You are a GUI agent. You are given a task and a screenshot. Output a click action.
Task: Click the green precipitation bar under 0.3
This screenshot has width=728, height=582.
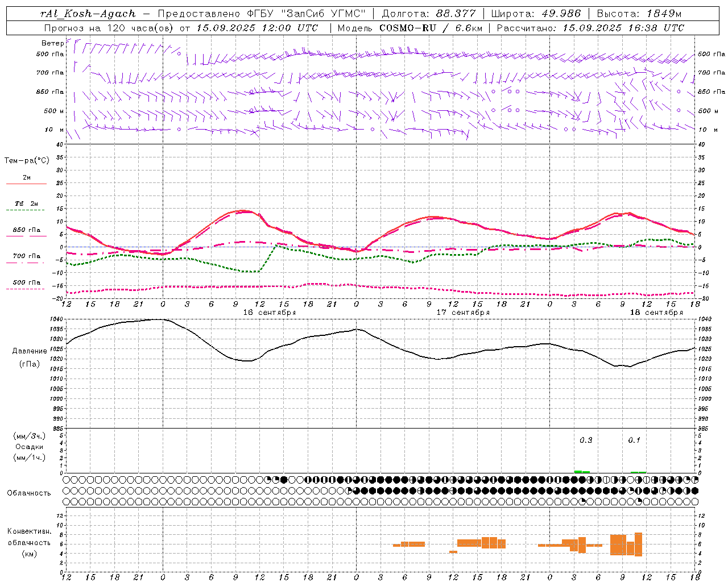tap(582, 472)
